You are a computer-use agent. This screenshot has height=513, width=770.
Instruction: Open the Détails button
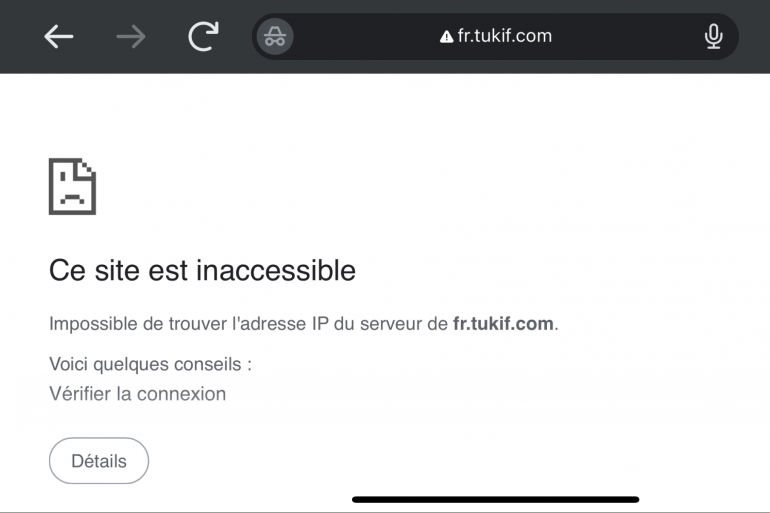click(x=99, y=460)
